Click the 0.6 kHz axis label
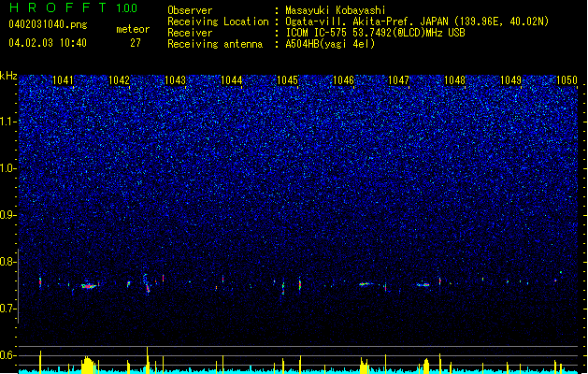 (7, 355)
